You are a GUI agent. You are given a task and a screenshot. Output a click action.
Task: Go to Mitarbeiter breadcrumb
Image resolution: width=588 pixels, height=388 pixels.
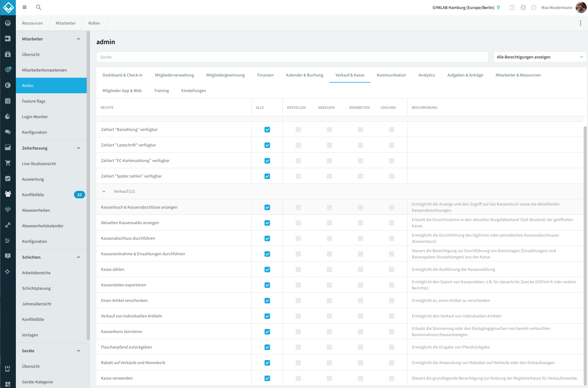pyautogui.click(x=66, y=23)
